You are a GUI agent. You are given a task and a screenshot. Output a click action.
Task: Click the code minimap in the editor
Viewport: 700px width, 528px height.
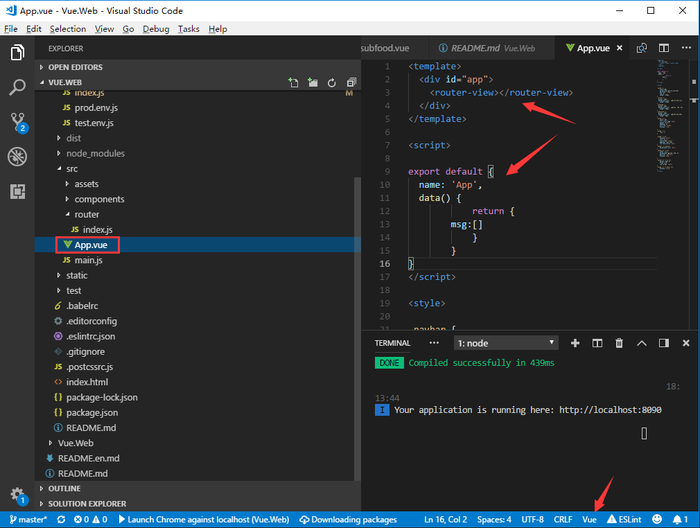[x=672, y=115]
